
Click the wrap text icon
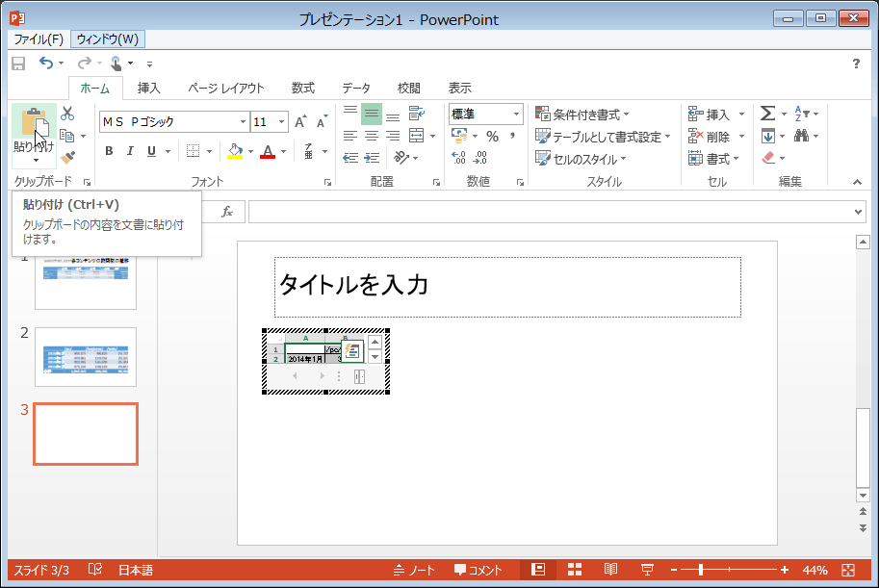tap(417, 114)
